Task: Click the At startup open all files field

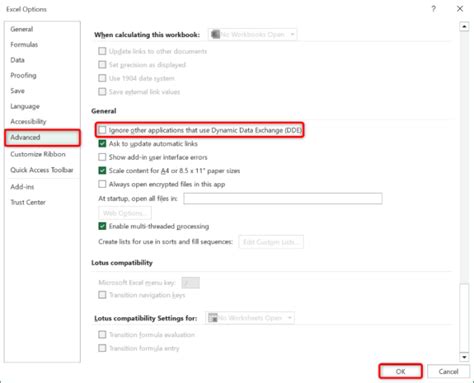Action: point(283,199)
